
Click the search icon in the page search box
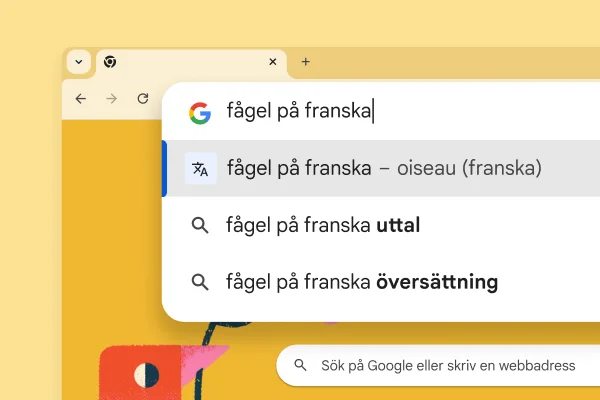click(x=300, y=366)
